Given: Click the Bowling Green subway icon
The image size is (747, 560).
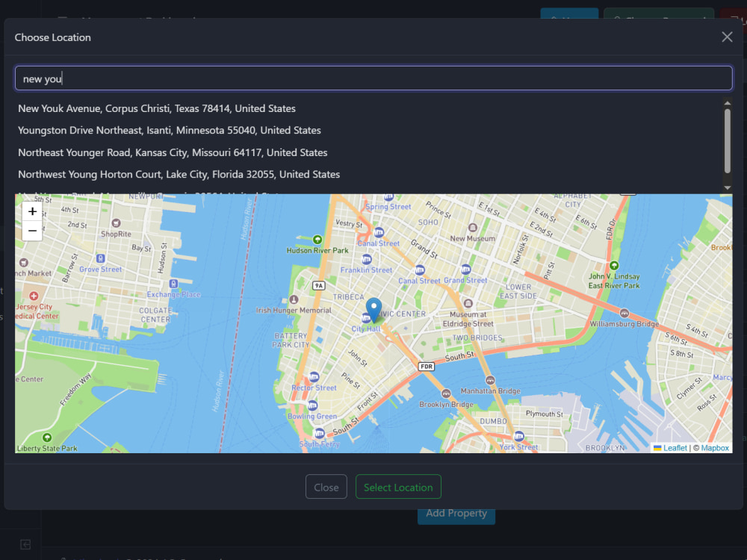Looking at the screenshot, I should point(312,405).
